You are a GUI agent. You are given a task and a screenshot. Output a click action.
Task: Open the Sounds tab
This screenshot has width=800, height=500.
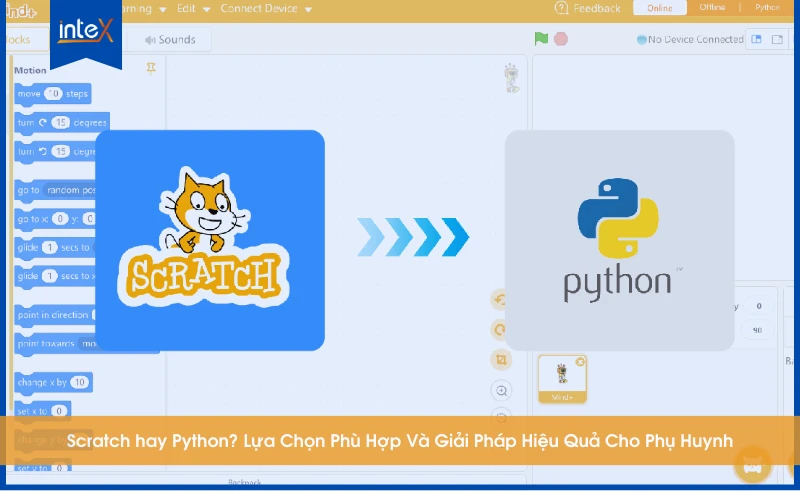click(170, 40)
